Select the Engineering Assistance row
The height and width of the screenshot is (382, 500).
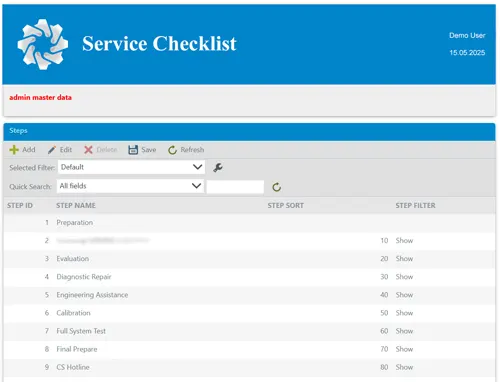[x=249, y=295]
